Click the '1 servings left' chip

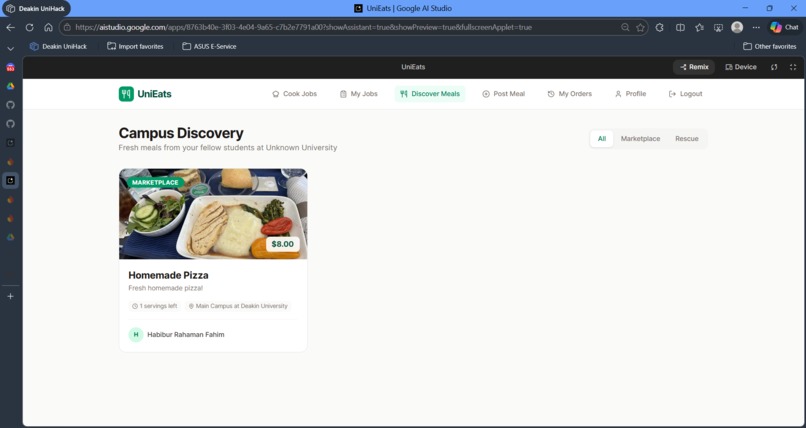point(154,306)
